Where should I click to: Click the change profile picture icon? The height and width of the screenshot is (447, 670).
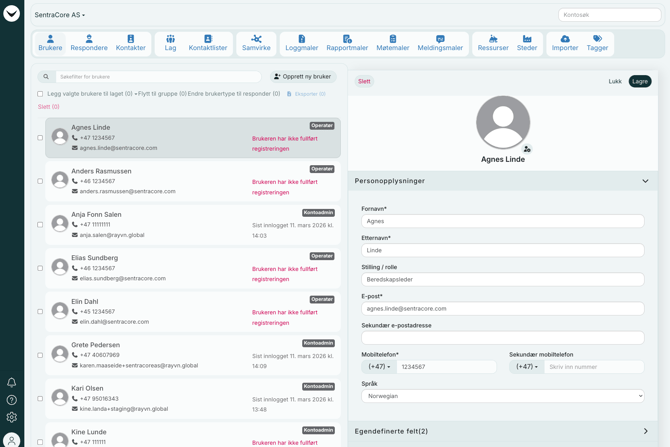point(527,149)
